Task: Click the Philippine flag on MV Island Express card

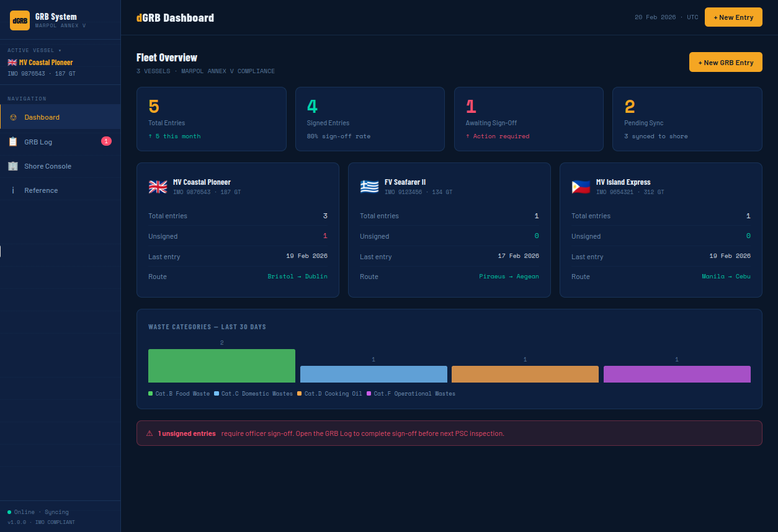Action: click(581, 187)
